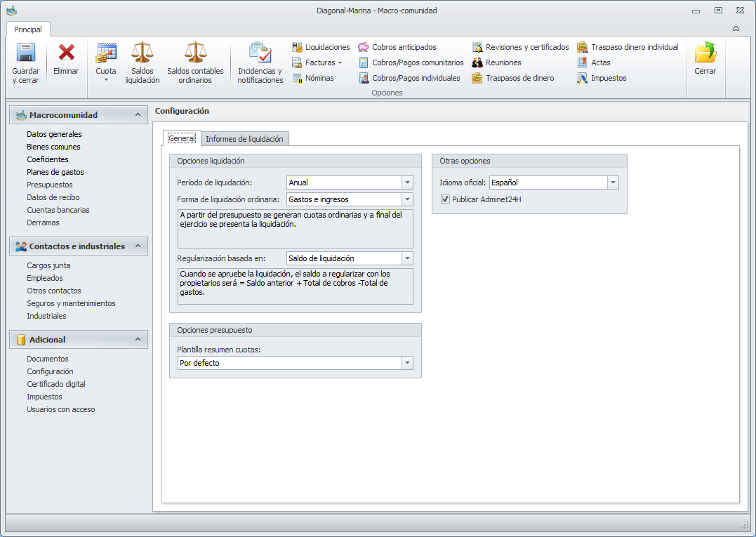Image resolution: width=756 pixels, height=537 pixels.
Task: Open Impuestos ribbon item
Action: pyautogui.click(x=602, y=78)
